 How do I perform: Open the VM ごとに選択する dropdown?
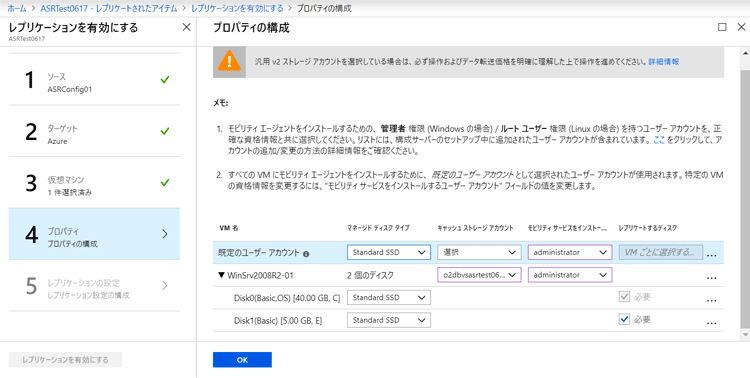[x=661, y=252]
